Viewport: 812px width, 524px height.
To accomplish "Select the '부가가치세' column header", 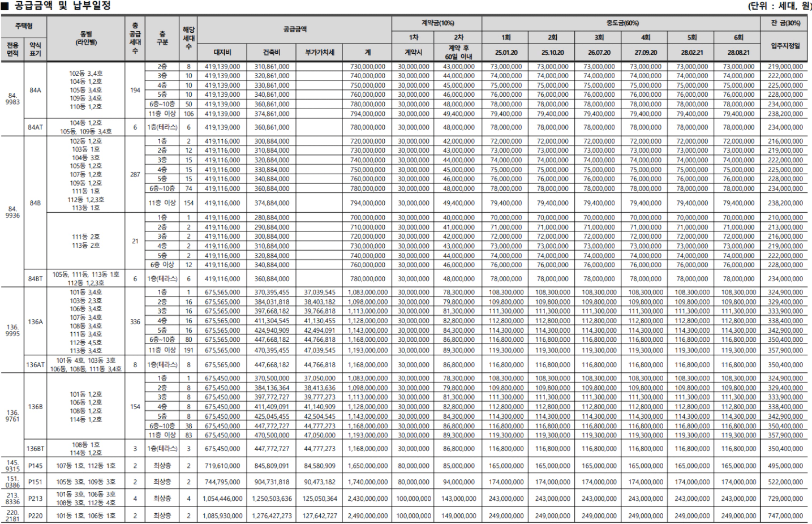I will [320, 52].
